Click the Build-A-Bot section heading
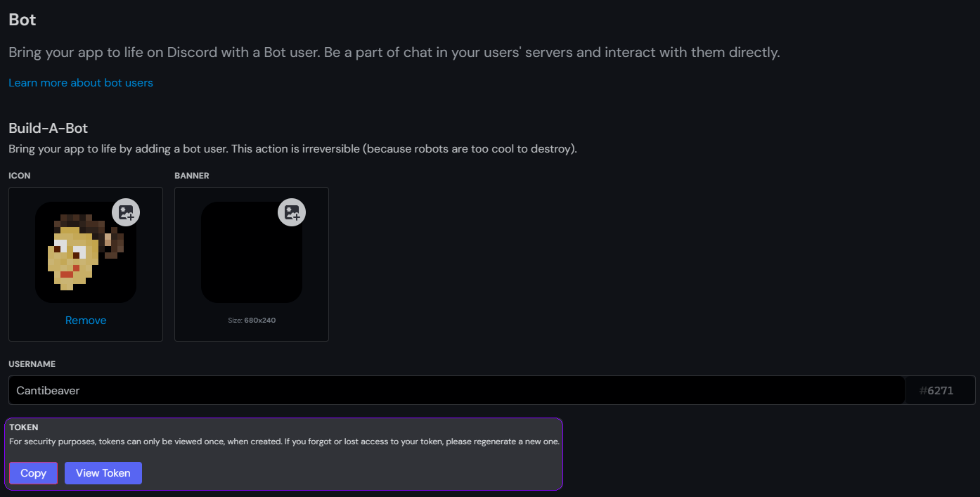Viewport: 980px width, 497px height. click(x=48, y=128)
